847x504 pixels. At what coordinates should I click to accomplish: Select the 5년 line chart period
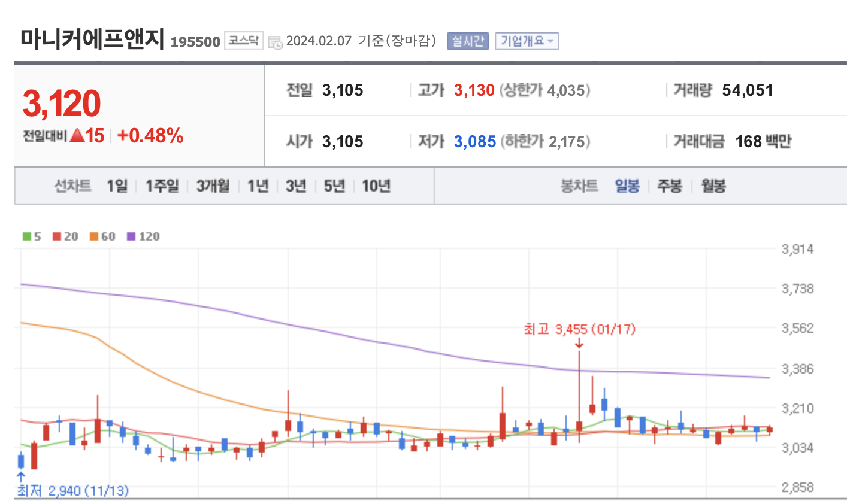334,186
